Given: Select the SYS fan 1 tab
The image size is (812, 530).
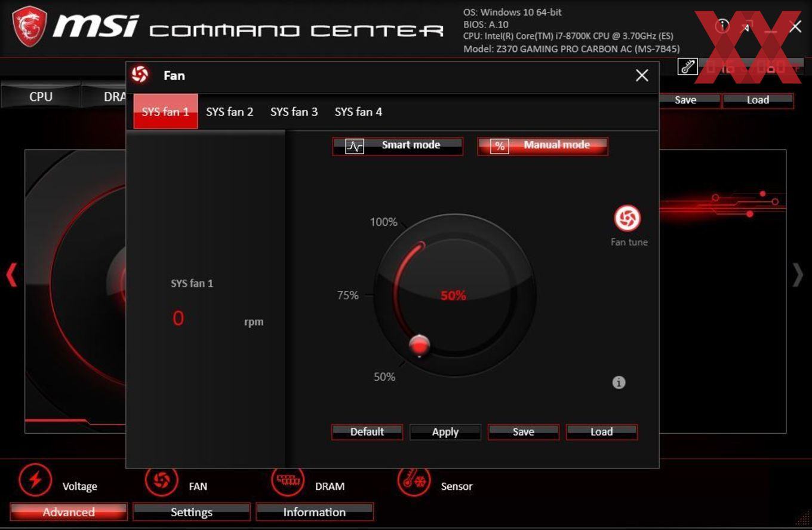Looking at the screenshot, I should (165, 111).
